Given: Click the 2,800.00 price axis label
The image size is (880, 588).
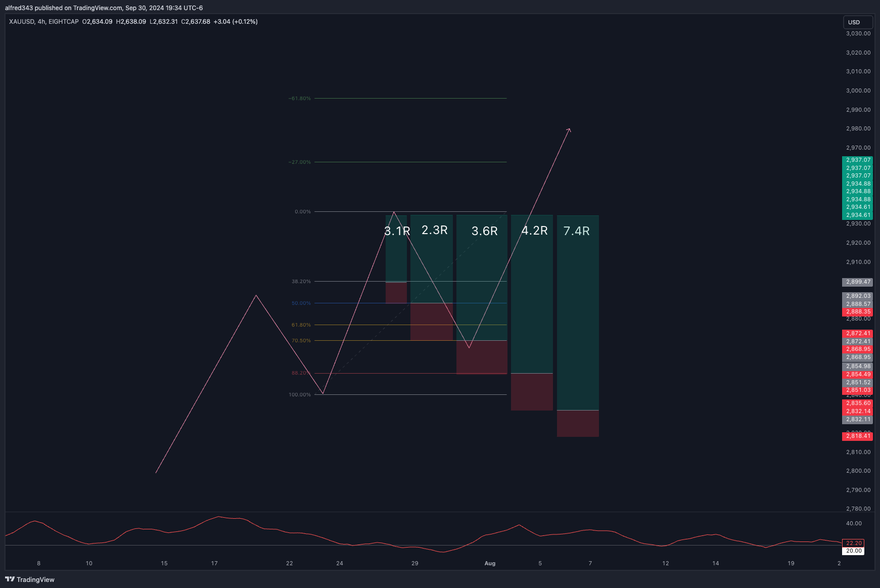Looking at the screenshot, I should point(858,471).
